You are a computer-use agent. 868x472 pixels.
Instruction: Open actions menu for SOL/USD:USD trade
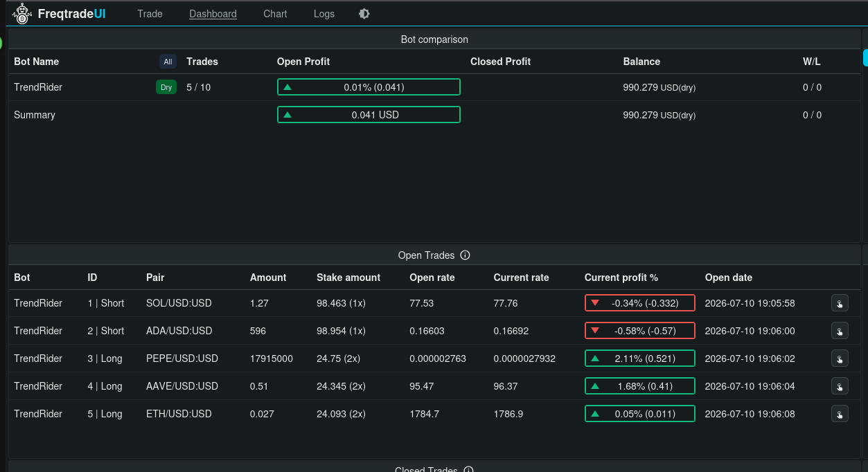840,303
